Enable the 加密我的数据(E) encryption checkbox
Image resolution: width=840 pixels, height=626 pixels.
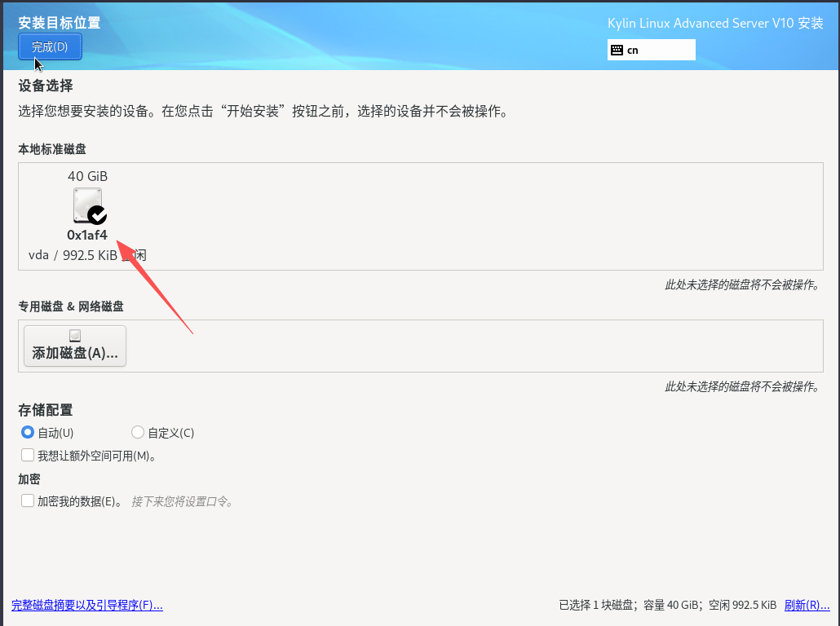click(x=25, y=500)
